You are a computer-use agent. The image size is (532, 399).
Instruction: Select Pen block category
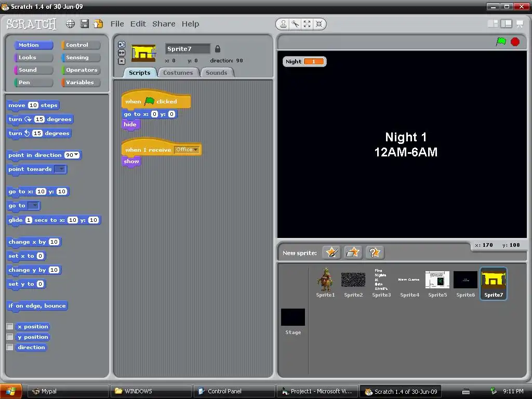click(x=34, y=82)
